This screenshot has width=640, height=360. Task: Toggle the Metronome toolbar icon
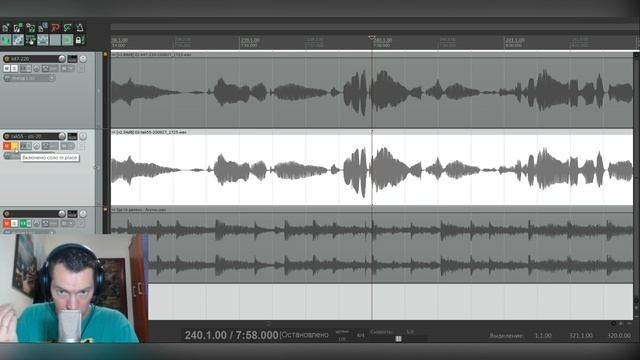(x=80, y=27)
